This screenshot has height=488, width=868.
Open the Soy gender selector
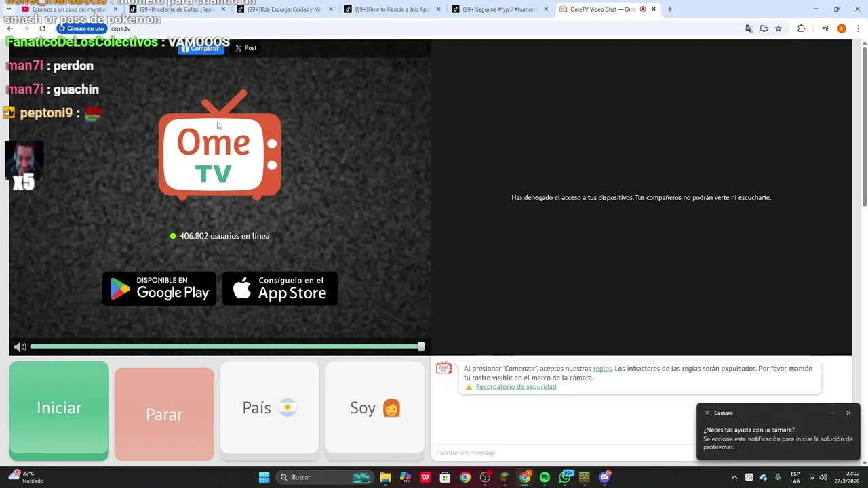click(375, 407)
